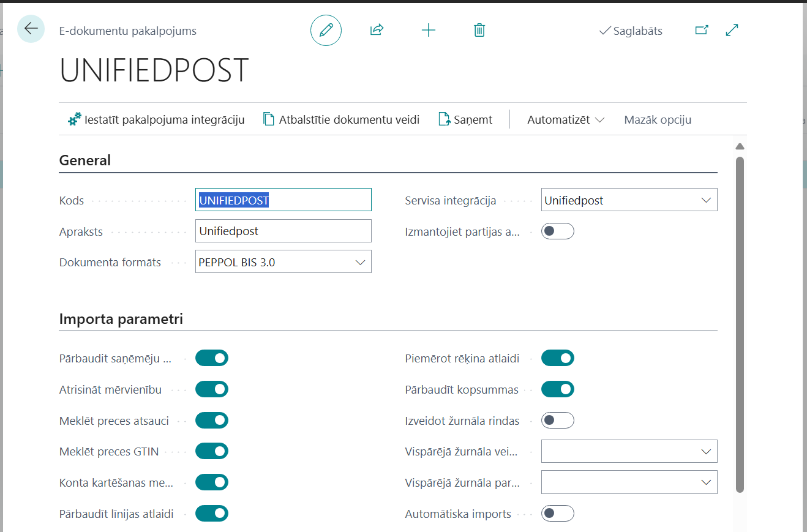Click the trash delete icon
This screenshot has width=807, height=532.
pyautogui.click(x=479, y=30)
